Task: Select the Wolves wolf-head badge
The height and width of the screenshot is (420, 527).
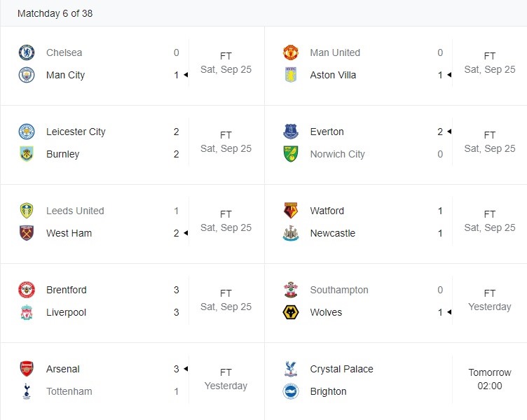Action: pos(291,312)
